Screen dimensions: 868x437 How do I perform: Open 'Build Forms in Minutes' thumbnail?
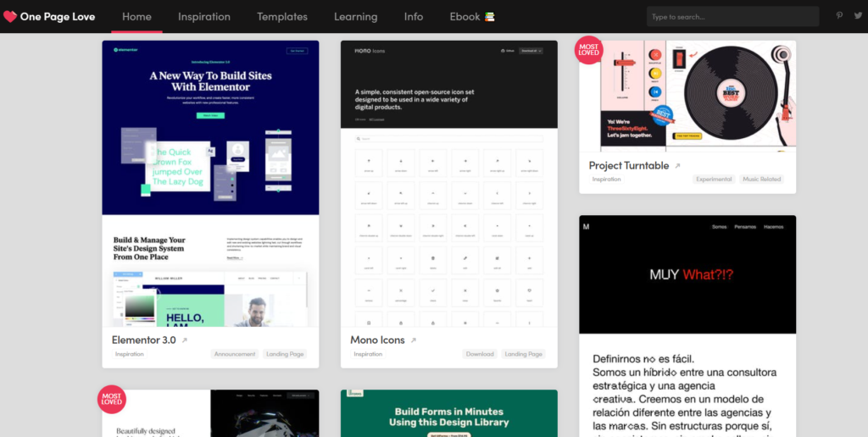tap(449, 413)
